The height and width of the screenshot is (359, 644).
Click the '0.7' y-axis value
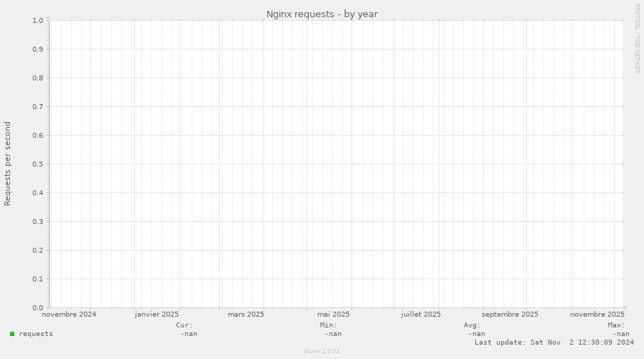tap(38, 107)
